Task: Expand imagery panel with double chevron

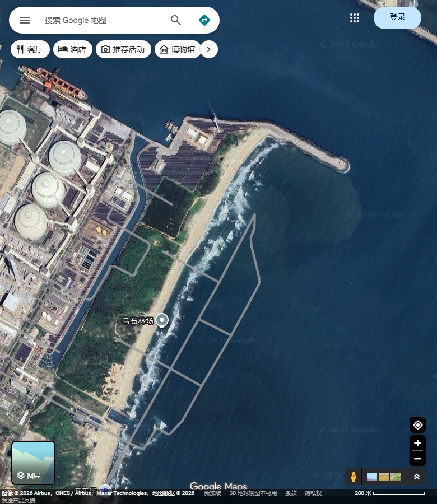Action: click(x=417, y=477)
